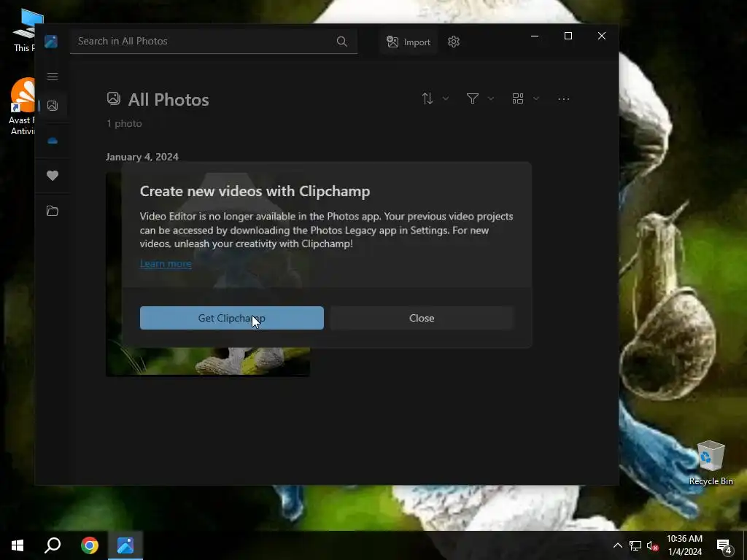This screenshot has height=560, width=747.
Task: Click the sort arrows icon
Action: pos(427,98)
